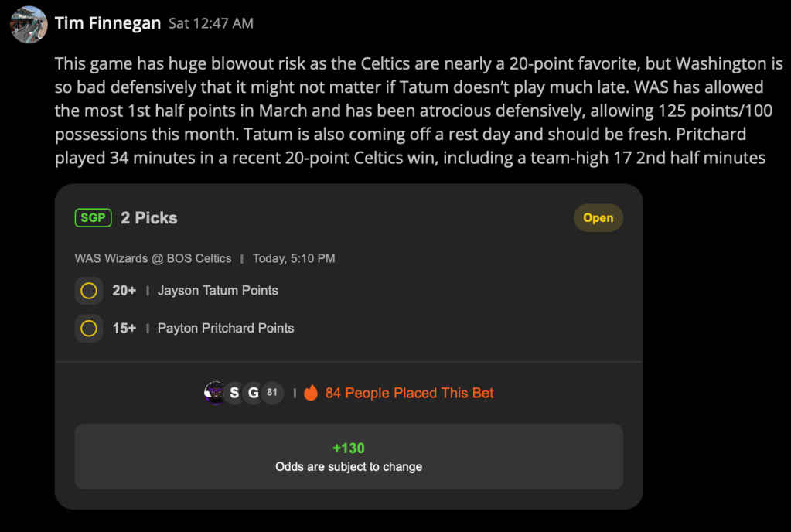
Task: Click the green SGP badge
Action: (94, 218)
